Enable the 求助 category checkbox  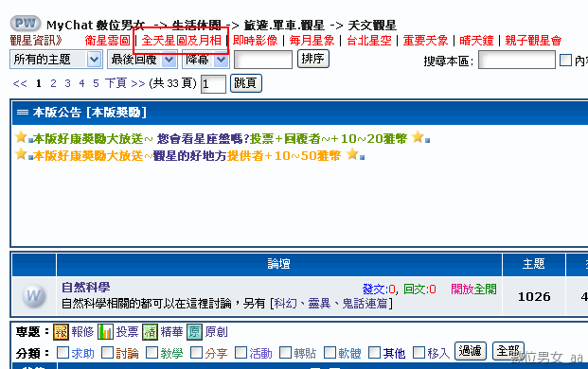(x=62, y=353)
